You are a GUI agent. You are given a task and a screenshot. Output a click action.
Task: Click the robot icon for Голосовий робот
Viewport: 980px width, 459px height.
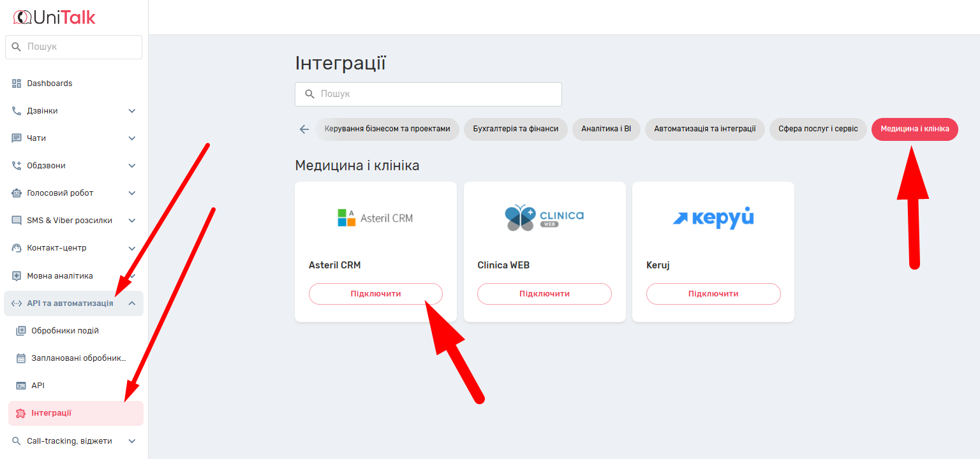click(x=17, y=193)
